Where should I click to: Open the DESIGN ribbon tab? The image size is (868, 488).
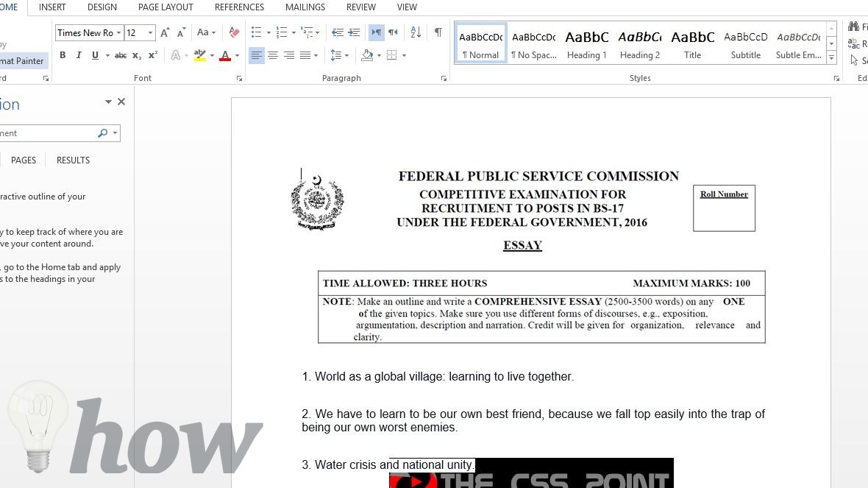click(x=102, y=7)
